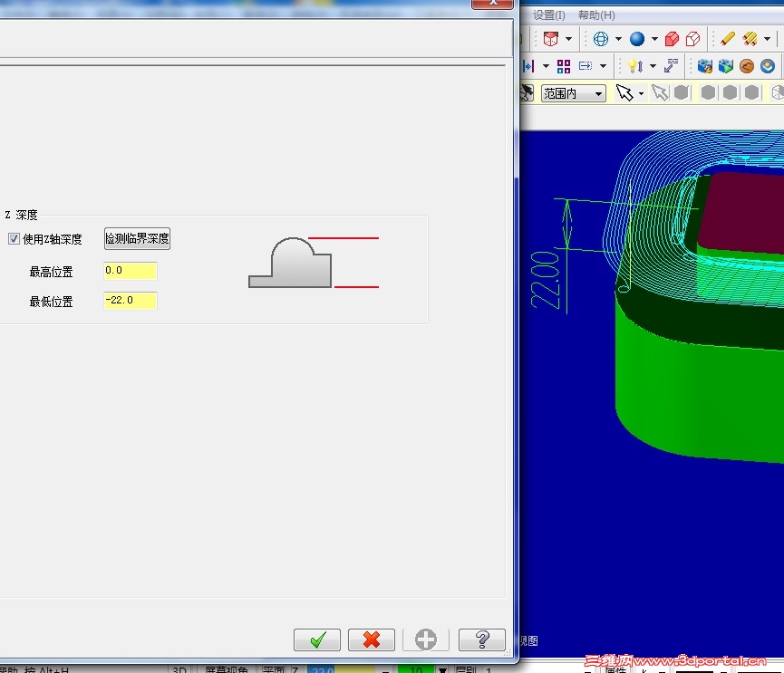Expand the view cube dropdown arrow
The width and height of the screenshot is (784, 673).
[568, 39]
